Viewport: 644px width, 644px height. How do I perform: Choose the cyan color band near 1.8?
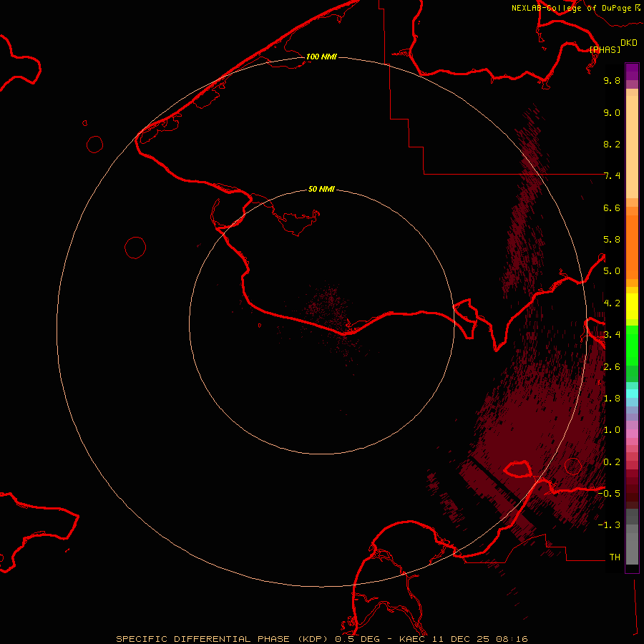(x=632, y=392)
